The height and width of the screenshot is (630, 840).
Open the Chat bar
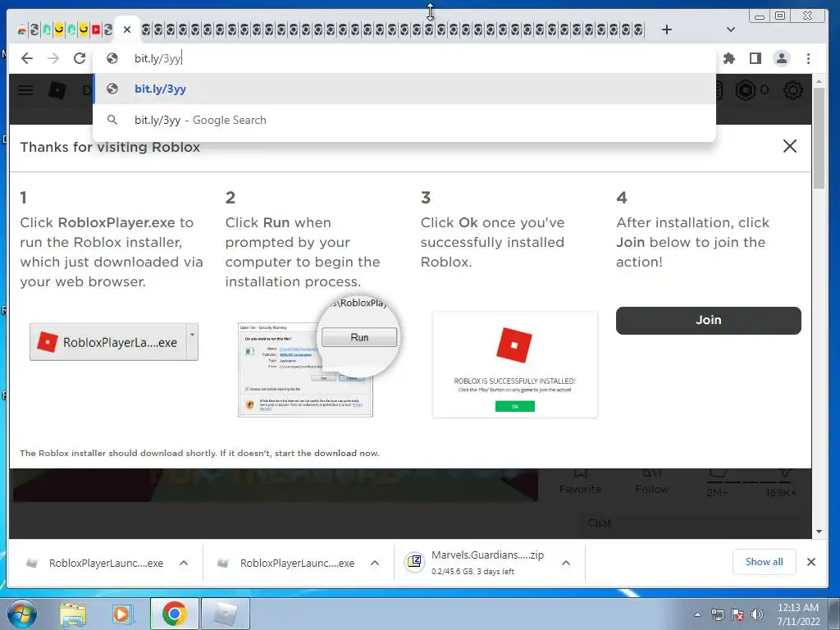click(691, 523)
